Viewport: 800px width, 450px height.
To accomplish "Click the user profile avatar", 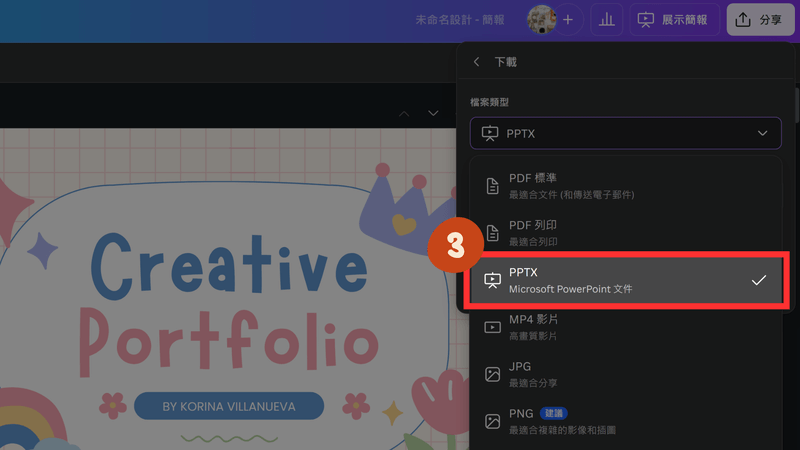I will tap(543, 19).
